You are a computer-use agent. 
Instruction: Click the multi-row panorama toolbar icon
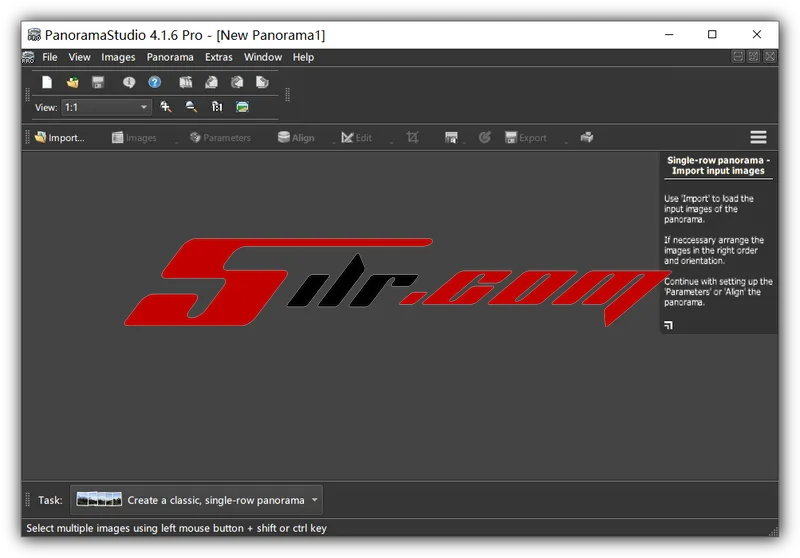(211, 82)
